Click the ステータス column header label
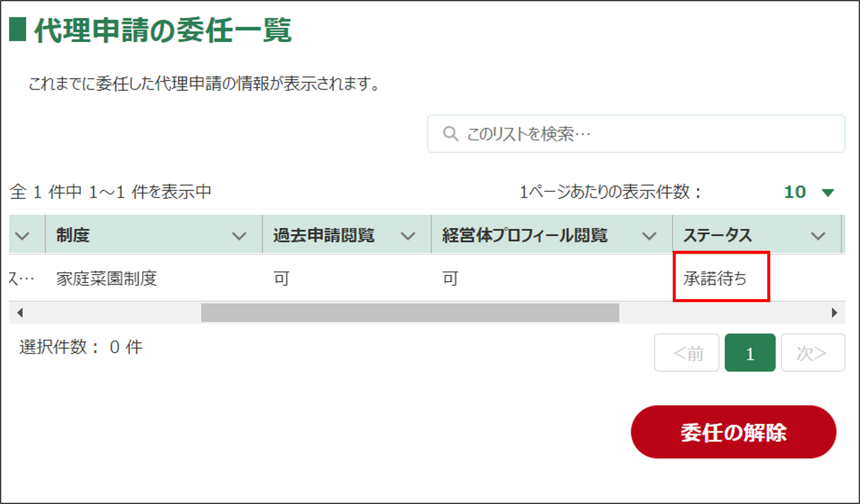Image resolution: width=860 pixels, height=504 pixels. (717, 235)
